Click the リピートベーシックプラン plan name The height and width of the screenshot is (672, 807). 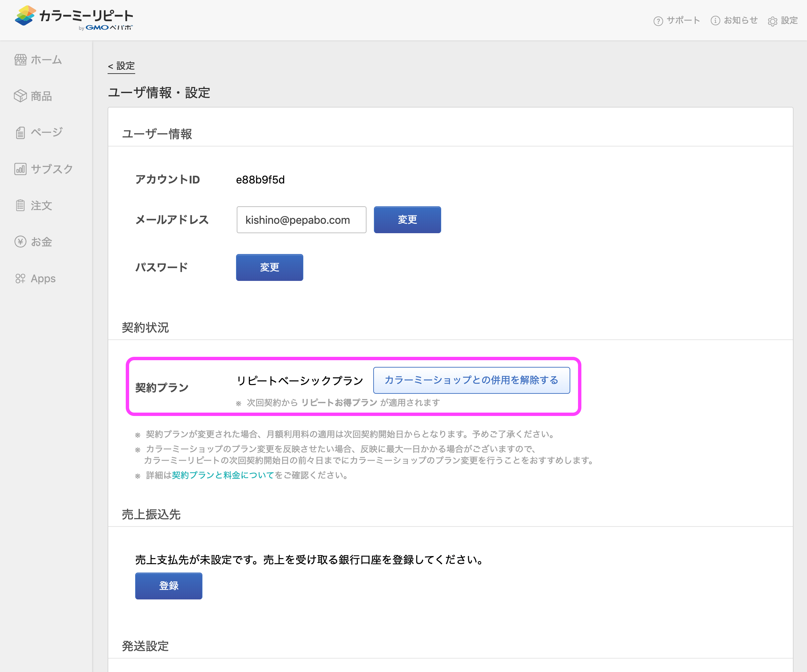click(300, 381)
